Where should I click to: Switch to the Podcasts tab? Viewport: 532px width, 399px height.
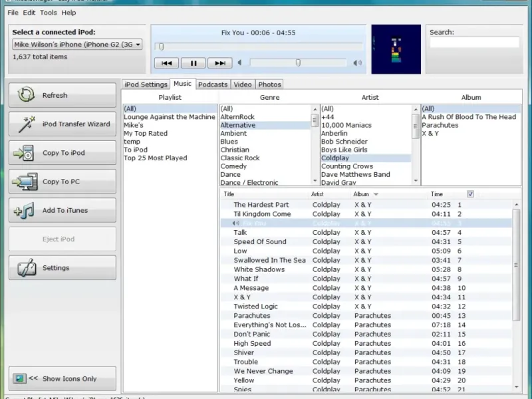[213, 84]
